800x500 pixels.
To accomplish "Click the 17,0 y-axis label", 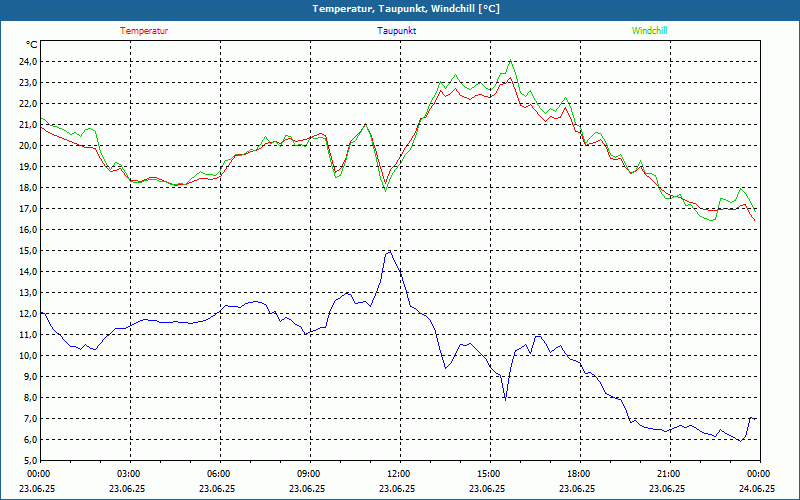I will [x=29, y=209].
